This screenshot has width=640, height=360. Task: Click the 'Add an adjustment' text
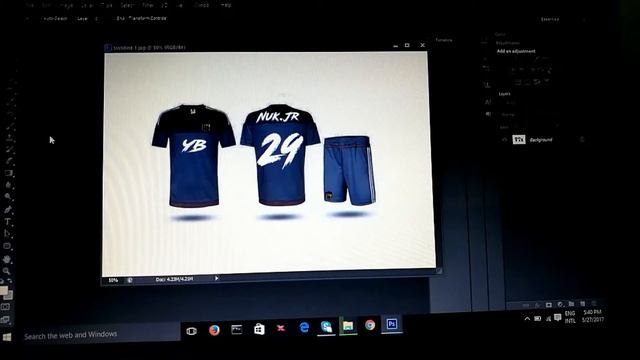[x=516, y=51]
